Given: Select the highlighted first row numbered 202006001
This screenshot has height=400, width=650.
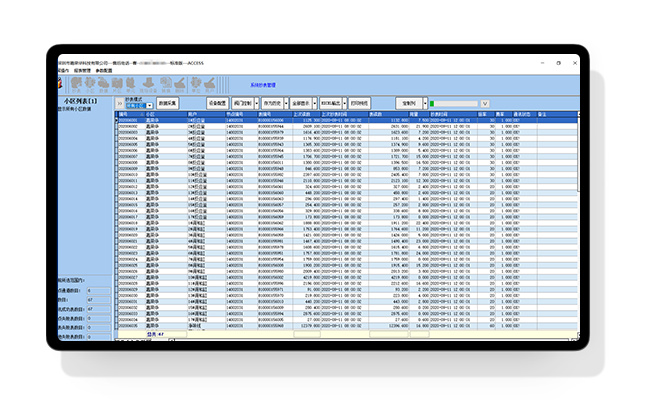Looking at the screenshot, I should pos(347,121).
